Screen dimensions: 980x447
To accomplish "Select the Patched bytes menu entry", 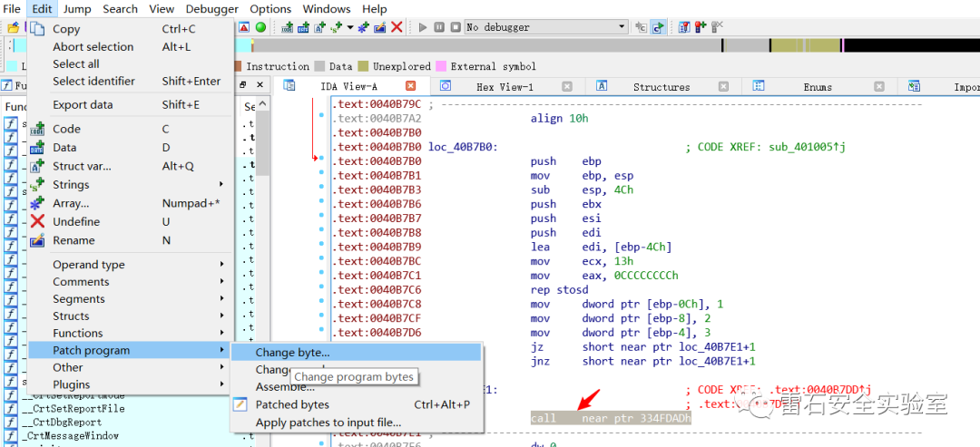I will [291, 404].
